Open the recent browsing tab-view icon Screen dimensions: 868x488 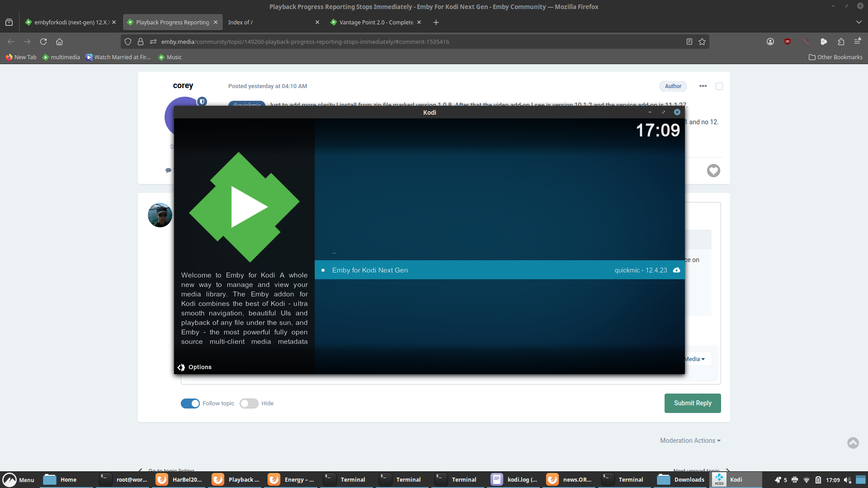point(9,22)
